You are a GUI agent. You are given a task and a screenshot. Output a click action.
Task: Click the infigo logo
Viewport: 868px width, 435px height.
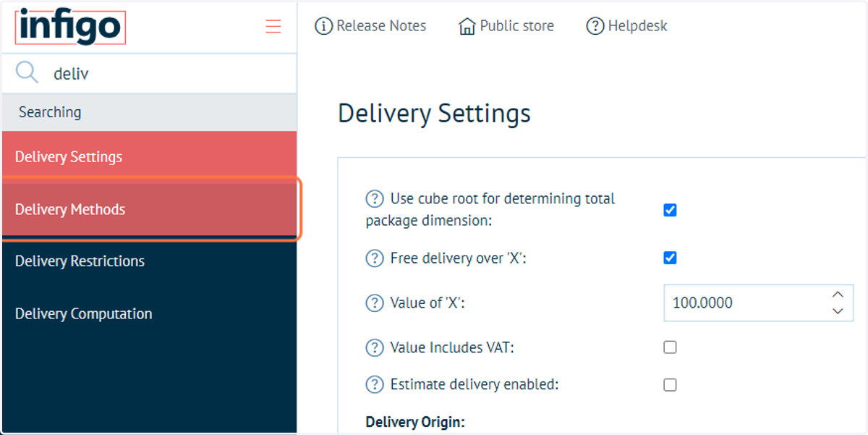click(70, 28)
